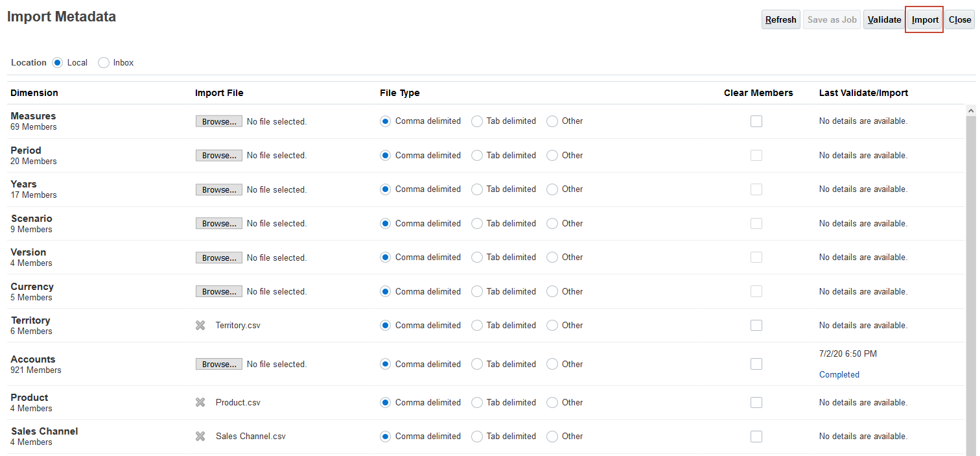The height and width of the screenshot is (456, 980).
Task: Validate the metadata import
Action: pyautogui.click(x=884, y=20)
